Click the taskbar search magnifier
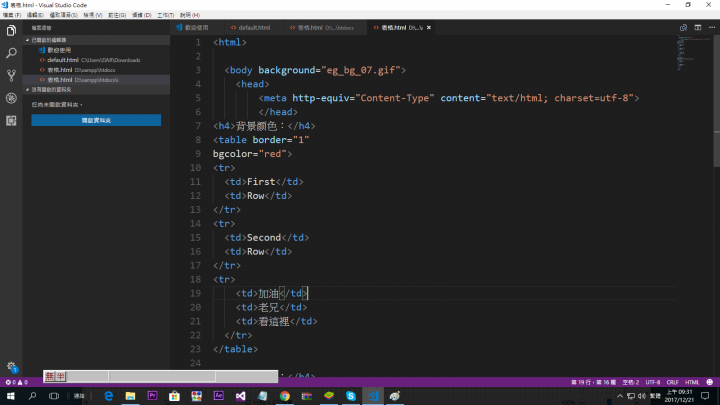This screenshot has width=720, height=405. click(32, 396)
